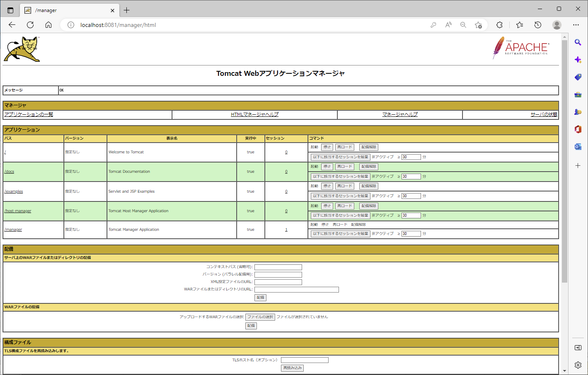This screenshot has height=375, width=588.
Task: Open browser history clock icon
Action: [538, 25]
